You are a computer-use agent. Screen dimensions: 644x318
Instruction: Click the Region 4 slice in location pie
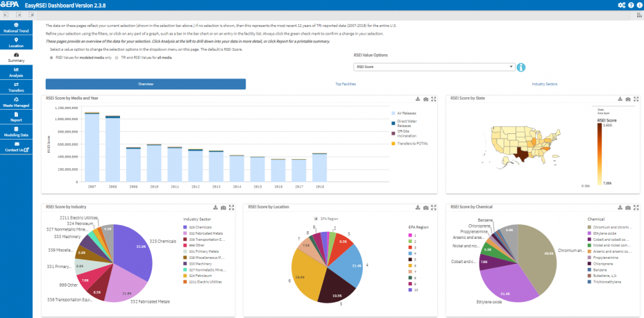click(345, 265)
